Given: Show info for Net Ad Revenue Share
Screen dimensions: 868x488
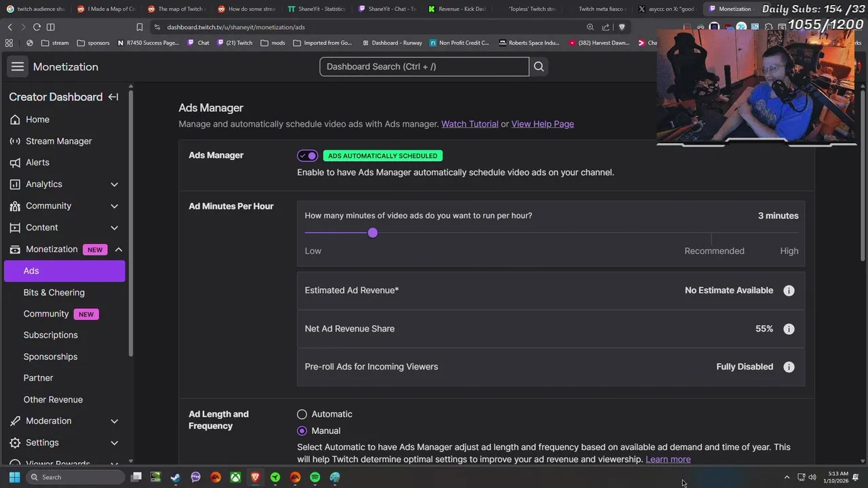Looking at the screenshot, I should tap(789, 329).
